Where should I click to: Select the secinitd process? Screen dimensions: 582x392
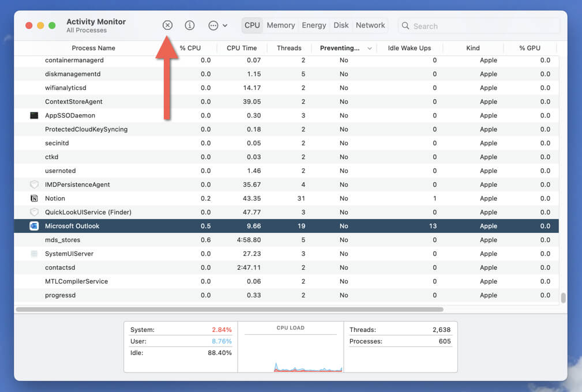[286, 143]
